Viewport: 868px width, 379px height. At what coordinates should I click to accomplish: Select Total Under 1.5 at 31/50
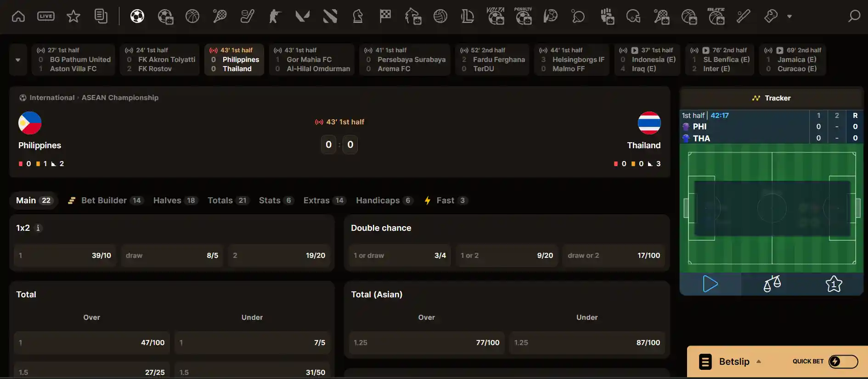coord(252,371)
